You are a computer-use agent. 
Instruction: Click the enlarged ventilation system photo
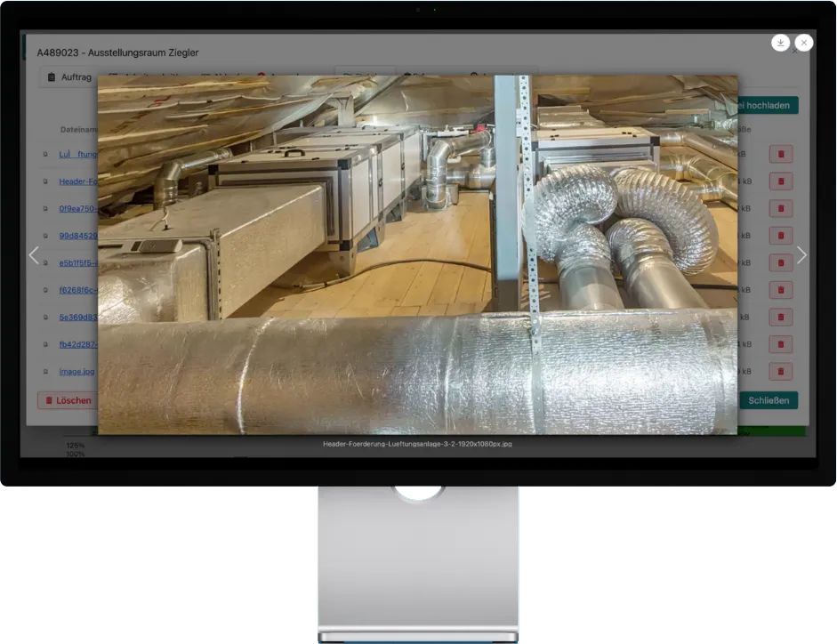point(417,255)
